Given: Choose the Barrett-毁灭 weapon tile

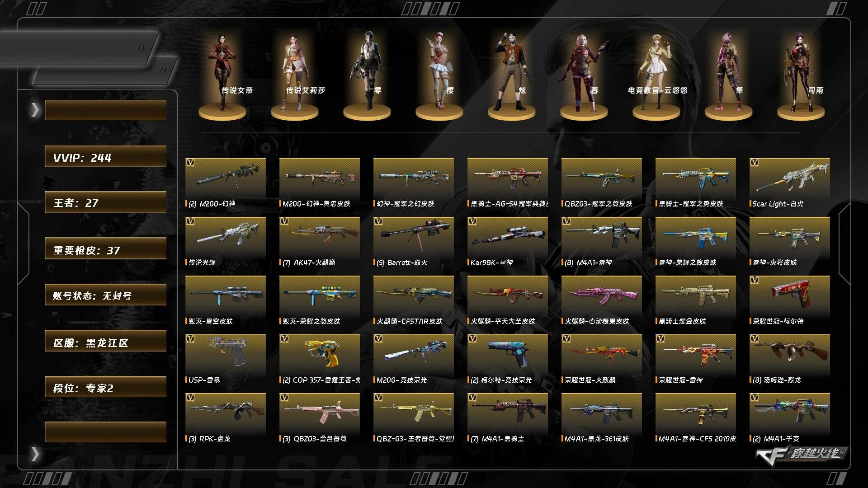Looking at the screenshot, I should coord(413,237).
